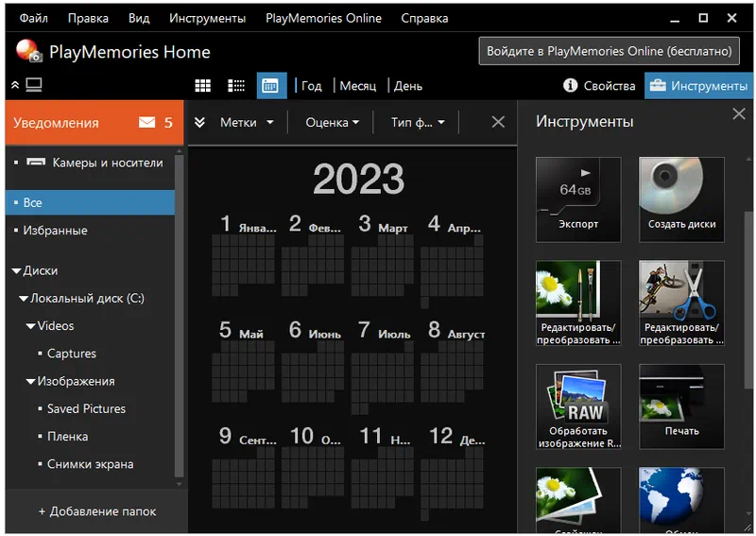
Task: Open the Оценка dropdown filter
Action: 333,123
